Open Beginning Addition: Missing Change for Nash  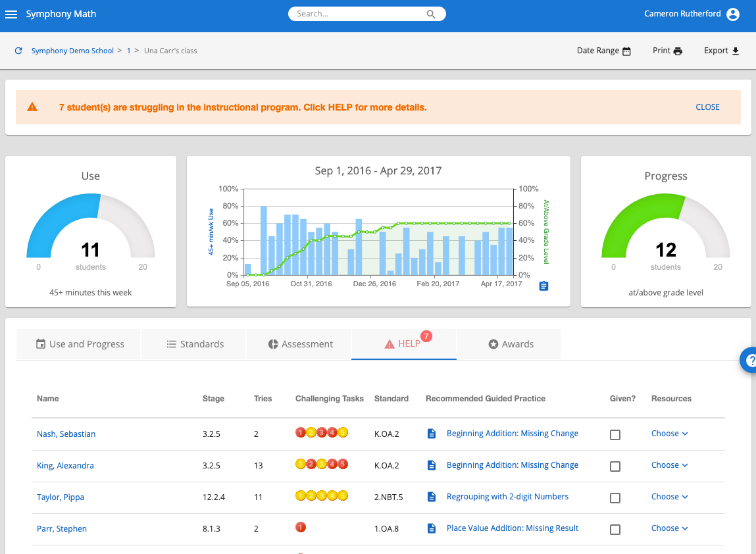512,434
